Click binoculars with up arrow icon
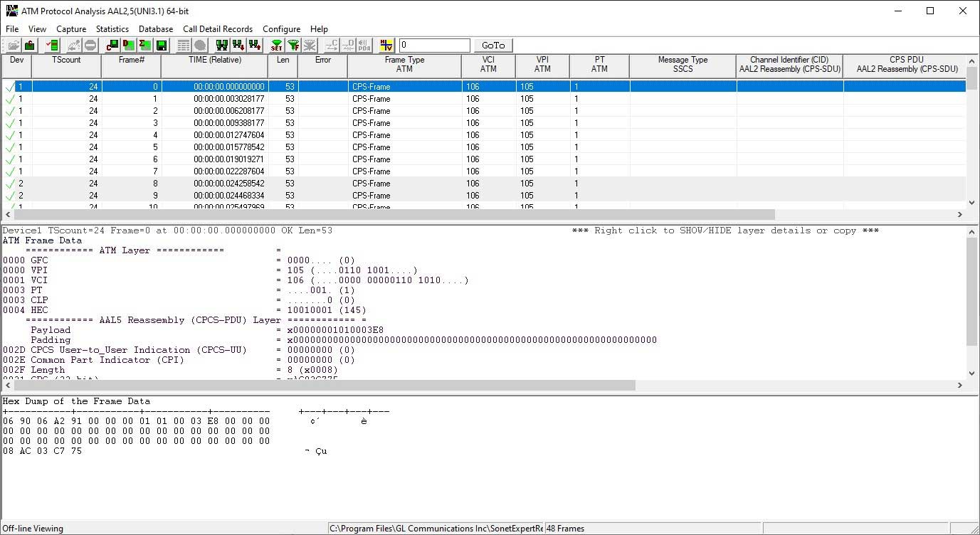The height and width of the screenshot is (535, 980). coord(255,46)
